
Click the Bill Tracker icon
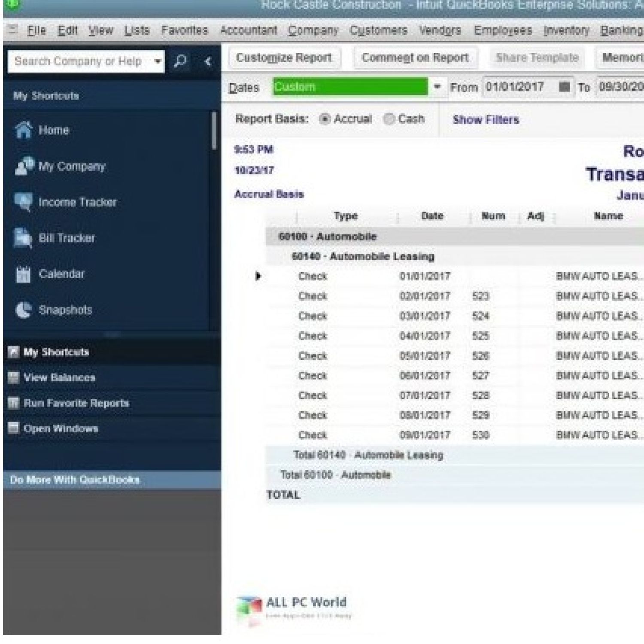(23, 238)
